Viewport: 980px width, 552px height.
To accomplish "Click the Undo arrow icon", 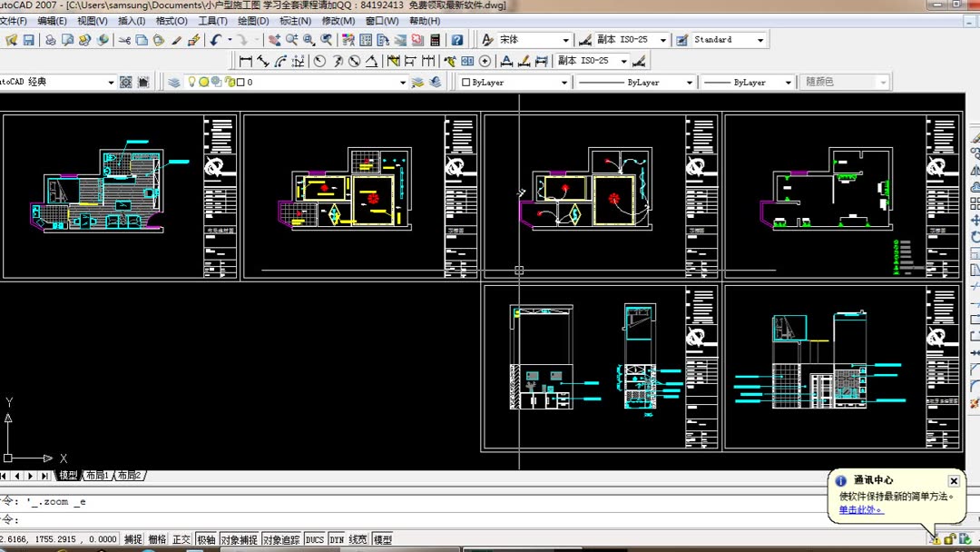I will [216, 40].
